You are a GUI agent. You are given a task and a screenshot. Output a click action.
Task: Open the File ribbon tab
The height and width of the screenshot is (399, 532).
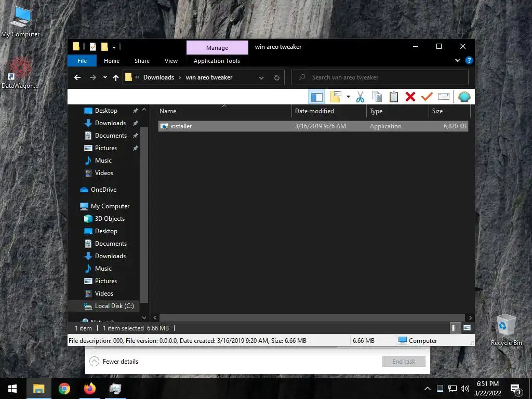[x=82, y=61]
